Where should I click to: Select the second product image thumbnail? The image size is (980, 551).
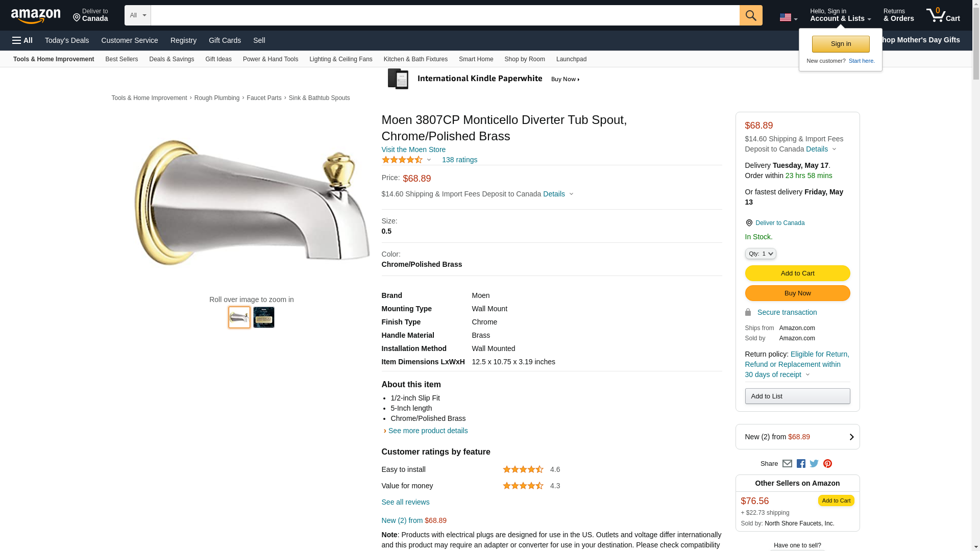264,317
